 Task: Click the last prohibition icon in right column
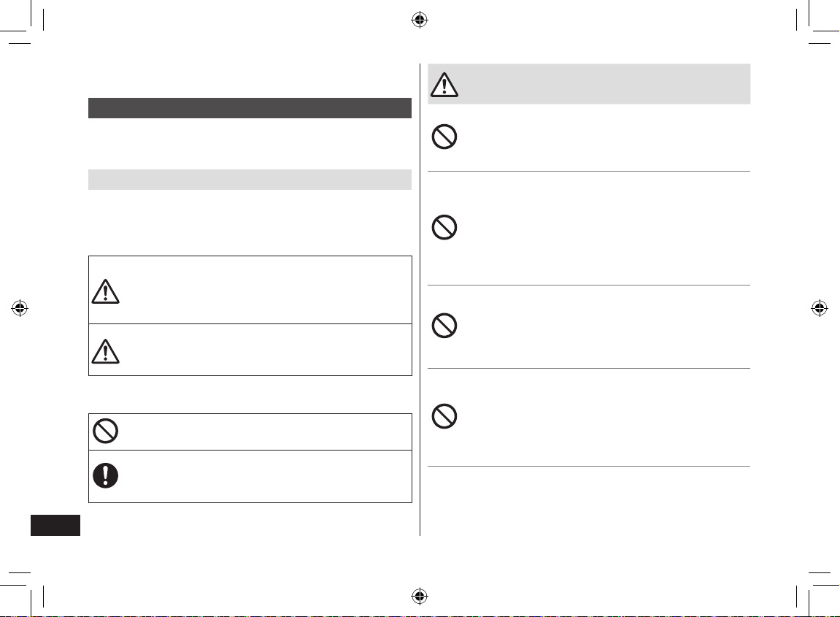point(444,416)
